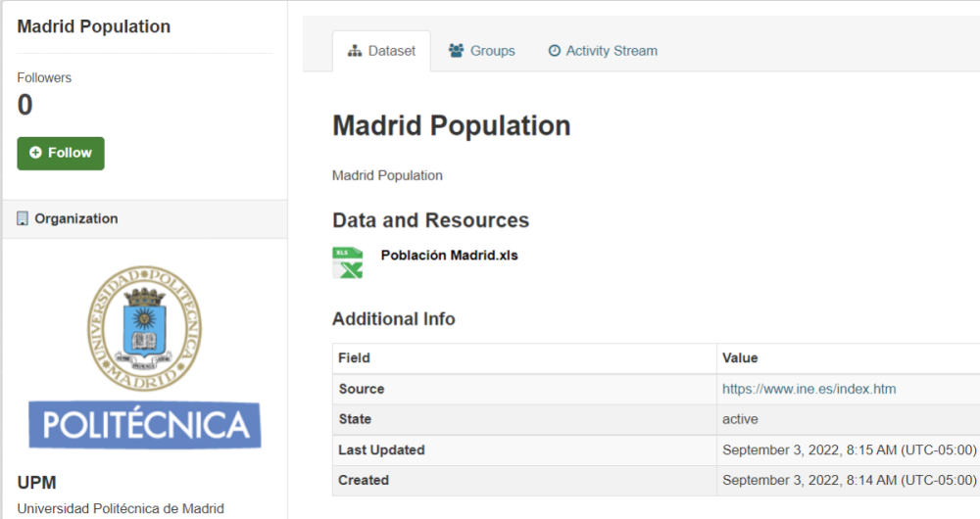Click the sitemap icon on the Dataset tab

pos(355,51)
